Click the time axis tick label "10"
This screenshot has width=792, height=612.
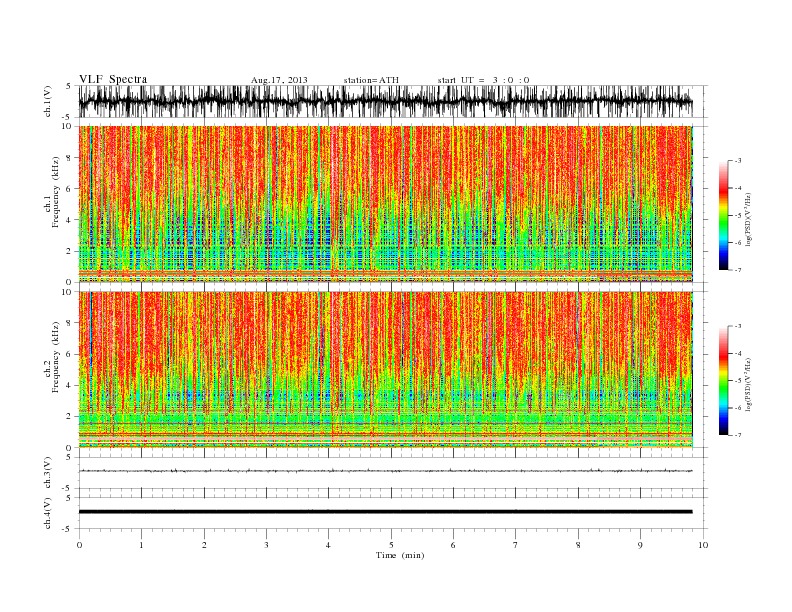point(703,545)
